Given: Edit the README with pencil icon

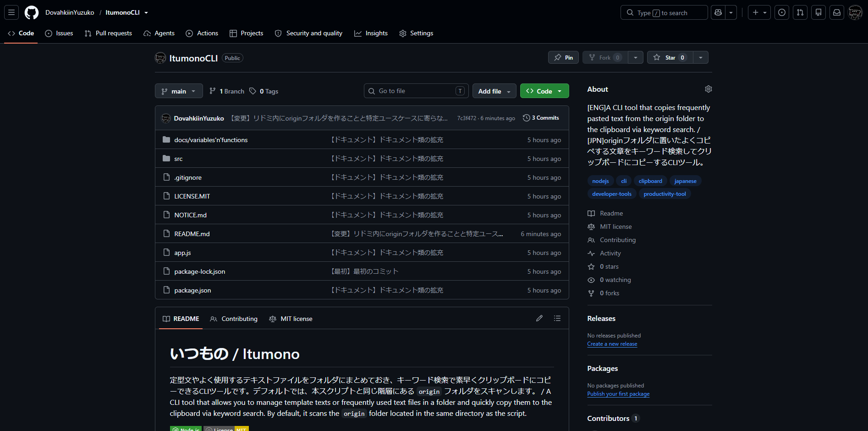Looking at the screenshot, I should [539, 318].
